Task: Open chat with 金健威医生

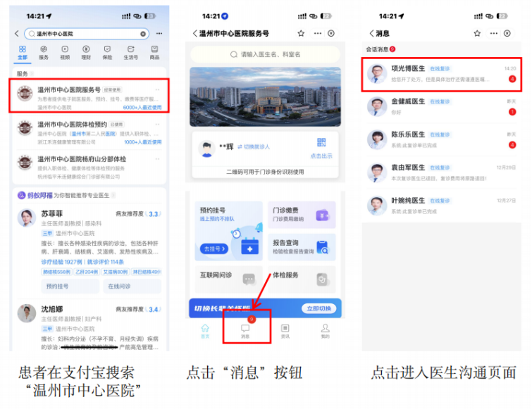Action: [x=441, y=107]
